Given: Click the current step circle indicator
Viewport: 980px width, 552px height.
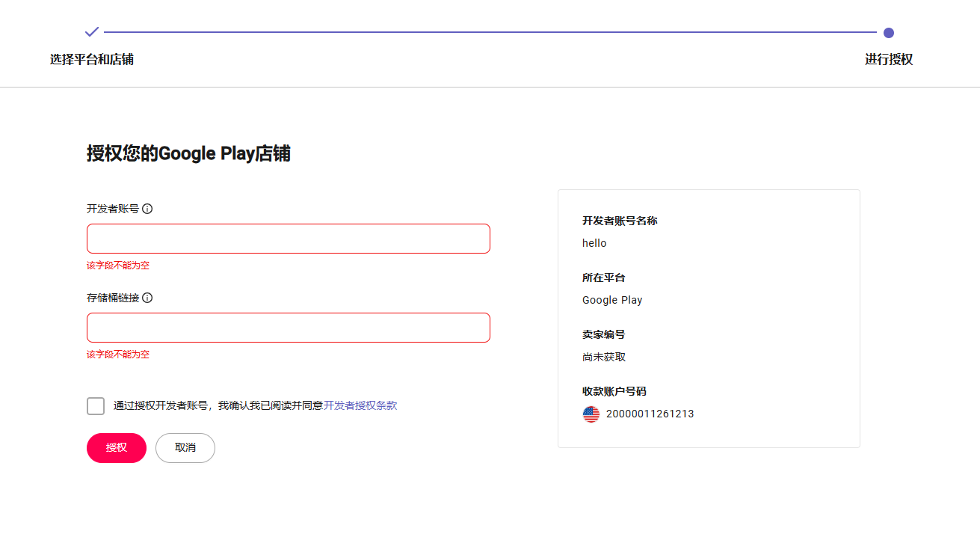Looking at the screenshot, I should coord(888,33).
